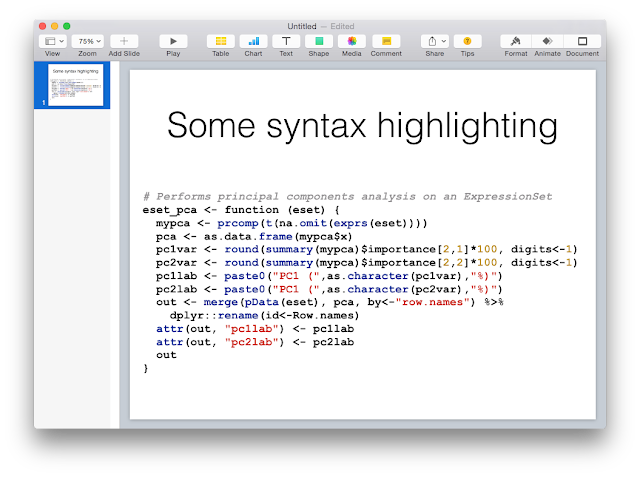The height and width of the screenshot is (477, 640).
Task: Add a Comment note
Action: point(386,41)
